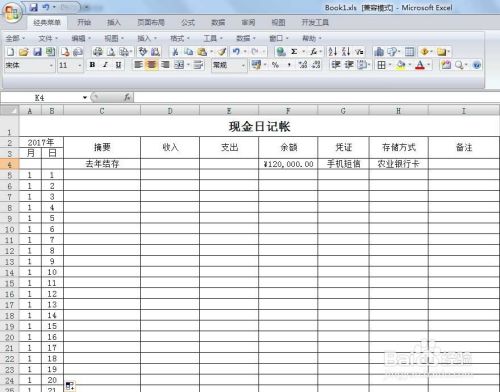
Task: Insert AutoSum with the sigma icon
Action: [x=294, y=52]
